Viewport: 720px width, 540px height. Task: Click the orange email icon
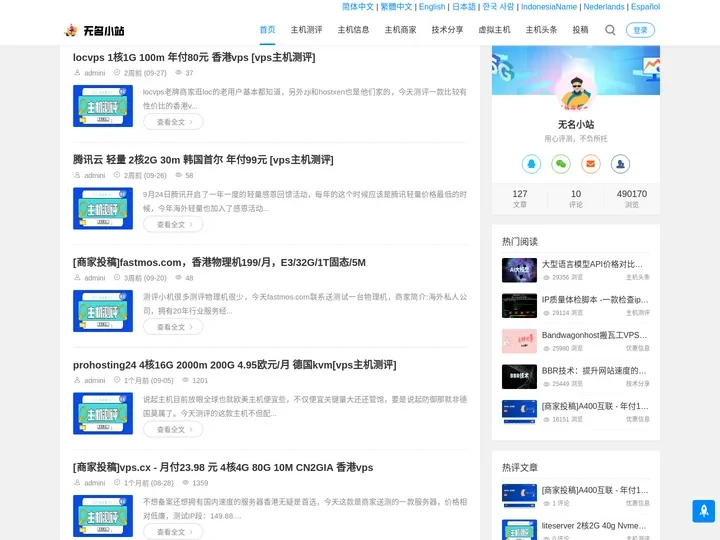coord(591,164)
